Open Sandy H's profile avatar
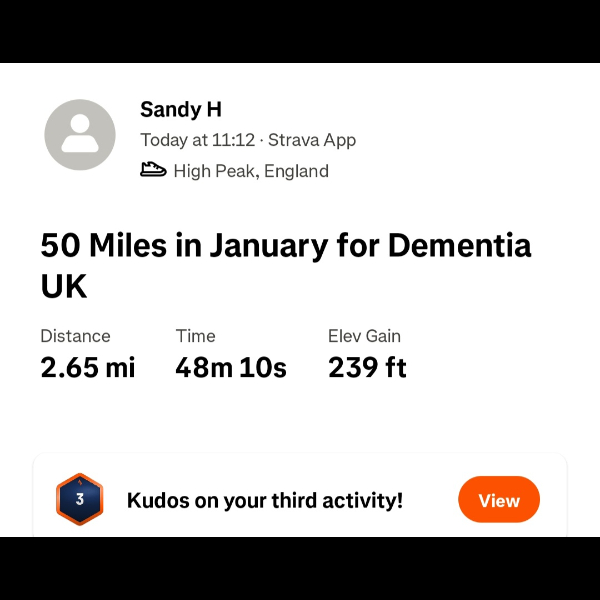 click(x=80, y=134)
